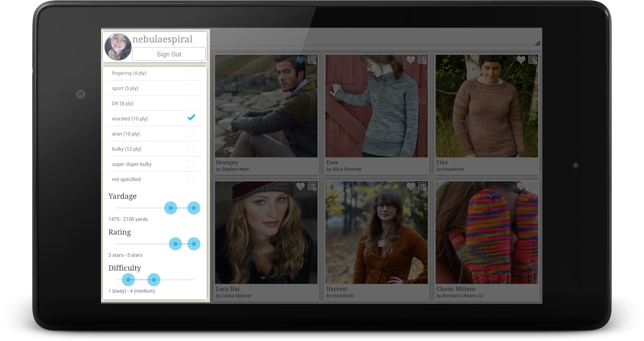Open tincanknits link under Flax
Image resolution: width=644 pixels, height=341 pixels.
click(x=450, y=169)
